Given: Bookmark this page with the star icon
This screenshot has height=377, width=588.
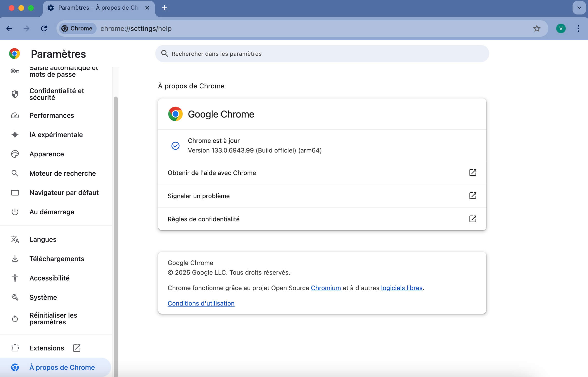Looking at the screenshot, I should click(x=537, y=28).
